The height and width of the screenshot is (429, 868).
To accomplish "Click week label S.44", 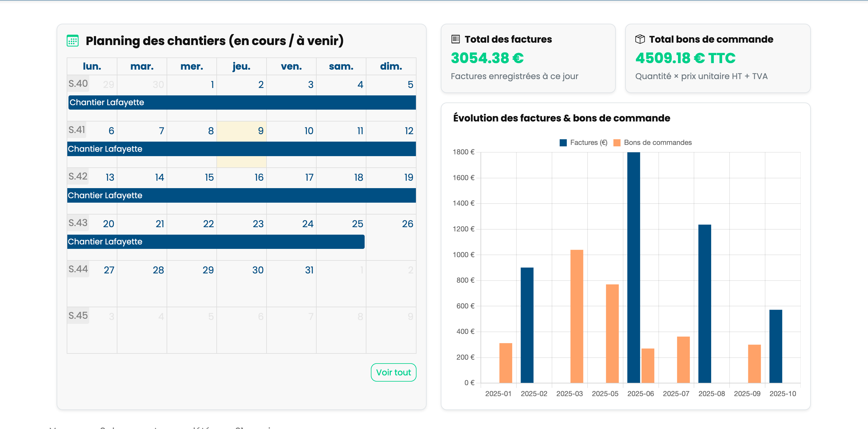I will pos(78,269).
